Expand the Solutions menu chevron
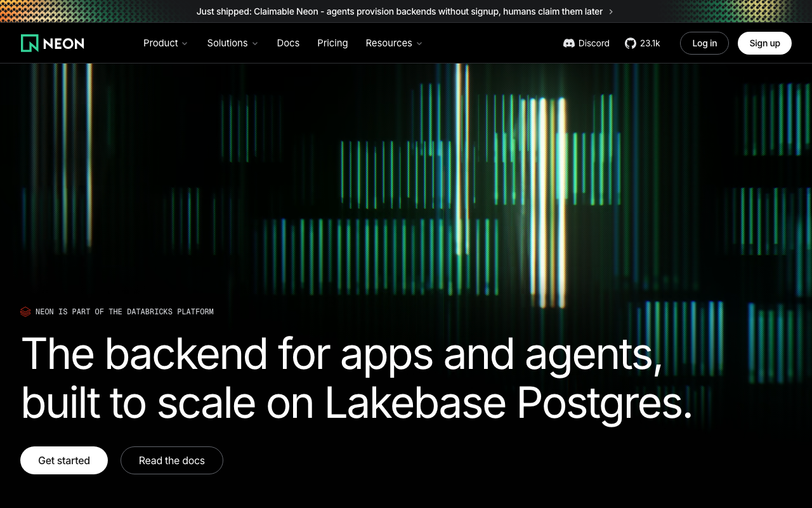Viewport: 812px width, 508px height. 255,43
